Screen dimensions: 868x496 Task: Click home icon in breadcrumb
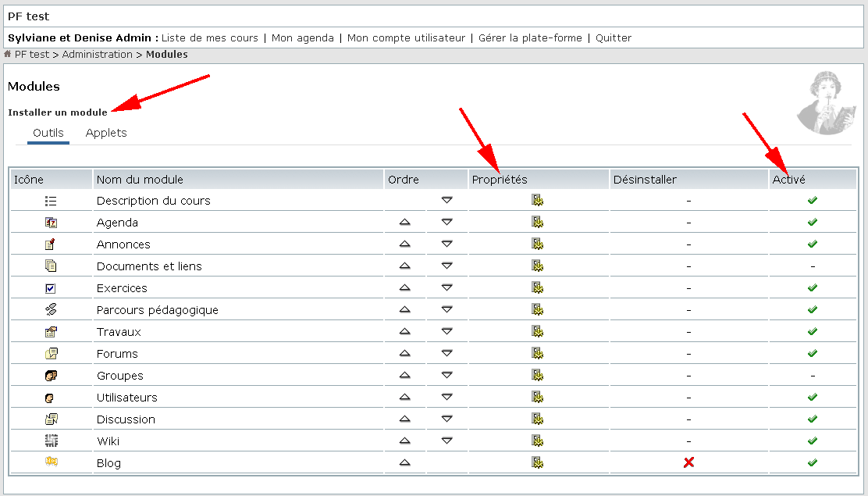point(7,54)
